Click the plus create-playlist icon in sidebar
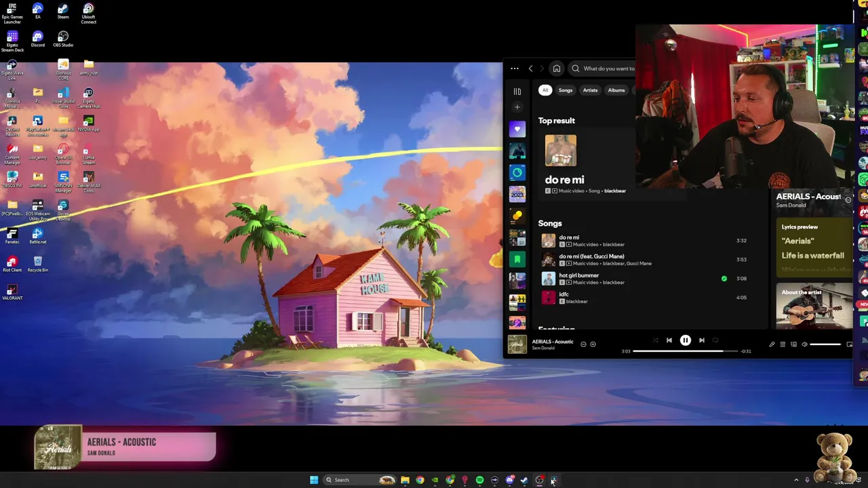868x488 pixels. (517, 107)
